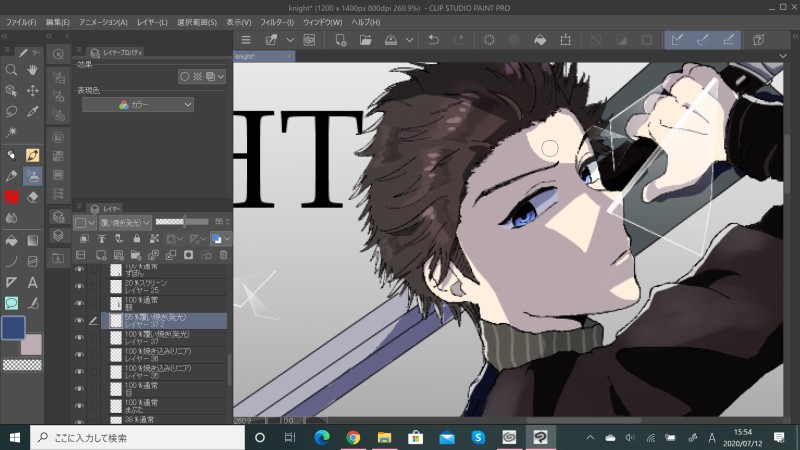Hide the 目 layer via eye icon
Screen dimensions: 800x450
click(x=79, y=389)
